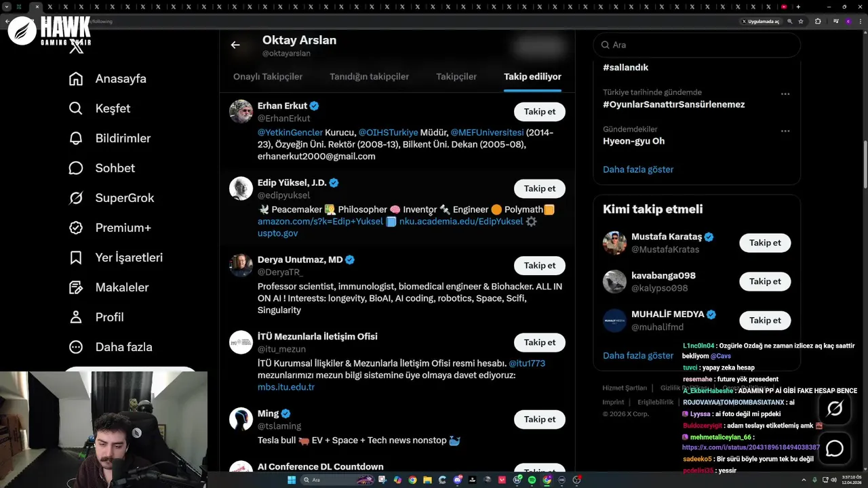Open uspto.gov link
This screenshot has height=488, width=868.
pos(278,233)
